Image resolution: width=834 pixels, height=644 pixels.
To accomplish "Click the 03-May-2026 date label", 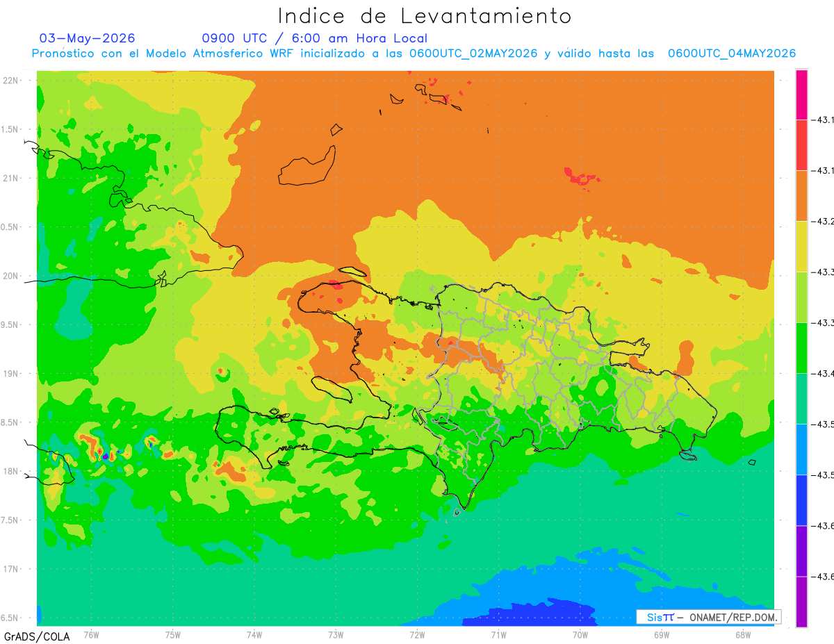I will click(x=88, y=38).
